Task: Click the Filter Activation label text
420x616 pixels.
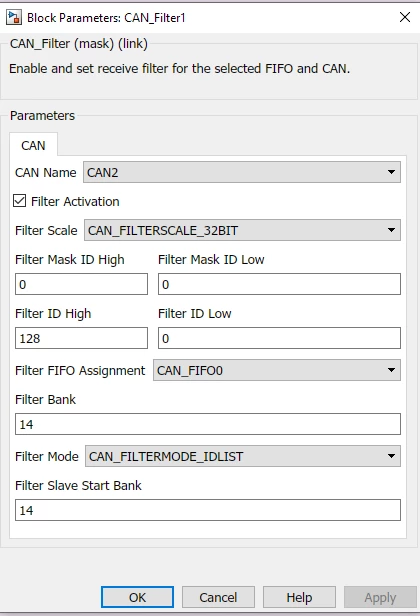Action: [75, 202]
